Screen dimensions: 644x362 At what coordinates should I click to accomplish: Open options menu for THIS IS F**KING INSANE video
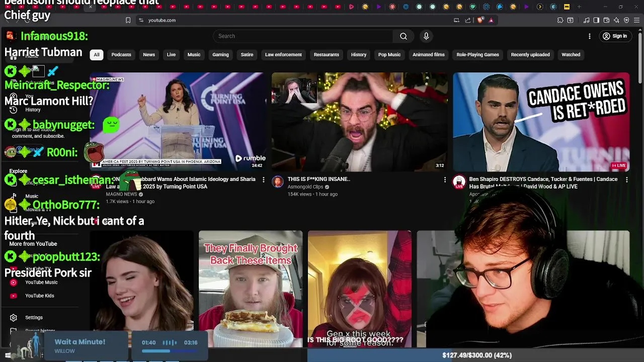(x=445, y=179)
